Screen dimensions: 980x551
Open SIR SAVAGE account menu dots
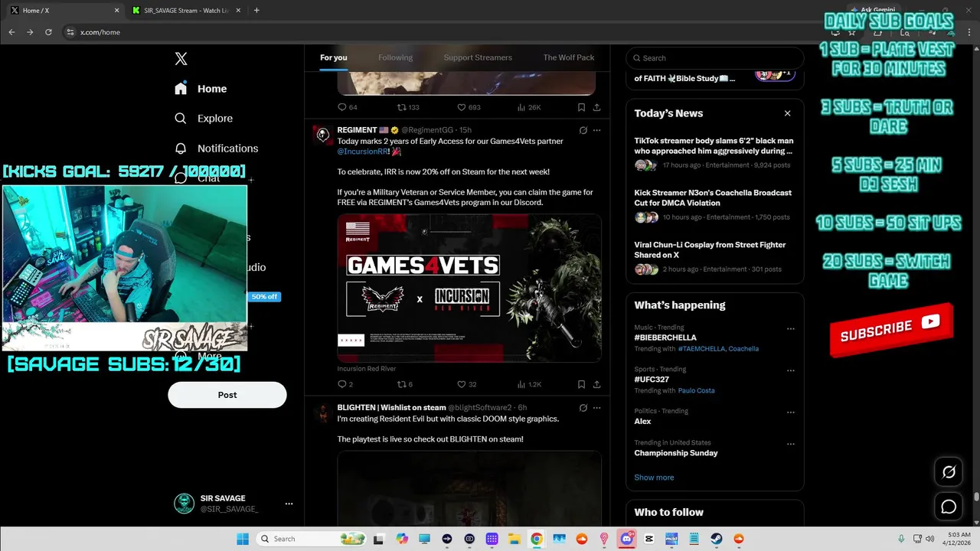click(289, 504)
